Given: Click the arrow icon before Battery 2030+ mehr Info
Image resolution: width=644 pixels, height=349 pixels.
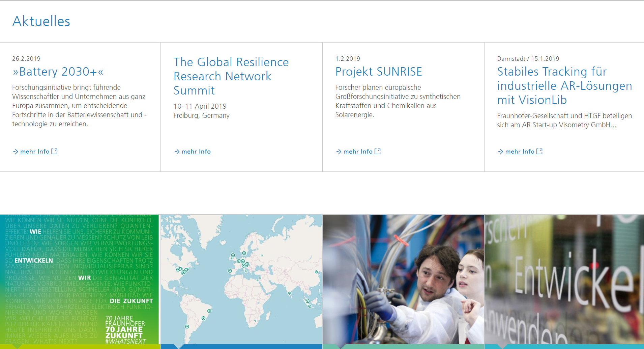Looking at the screenshot, I should click(16, 152).
